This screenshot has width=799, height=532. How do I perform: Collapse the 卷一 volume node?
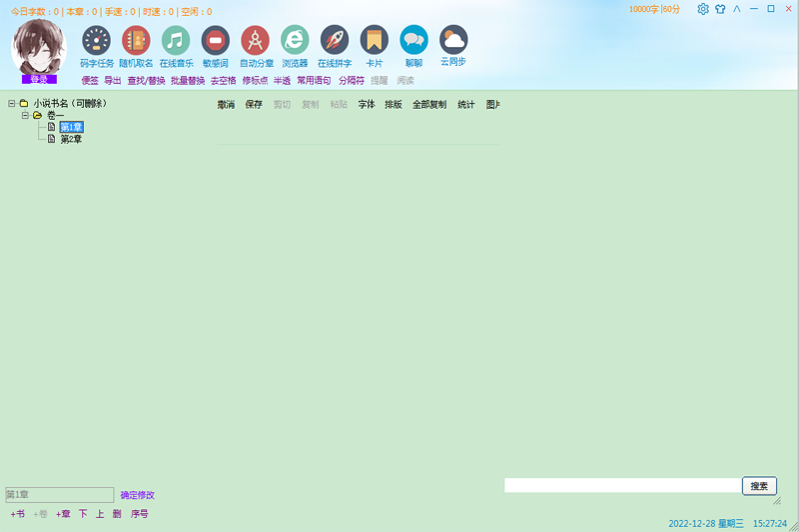point(25,115)
